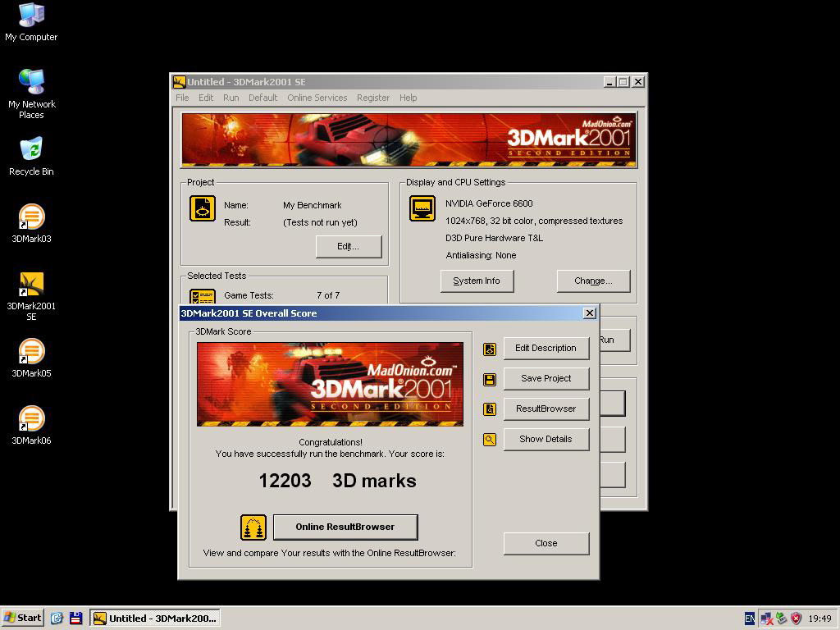The width and height of the screenshot is (840, 630).
Task: Open My Network Places desktop icon
Action: click(31, 94)
